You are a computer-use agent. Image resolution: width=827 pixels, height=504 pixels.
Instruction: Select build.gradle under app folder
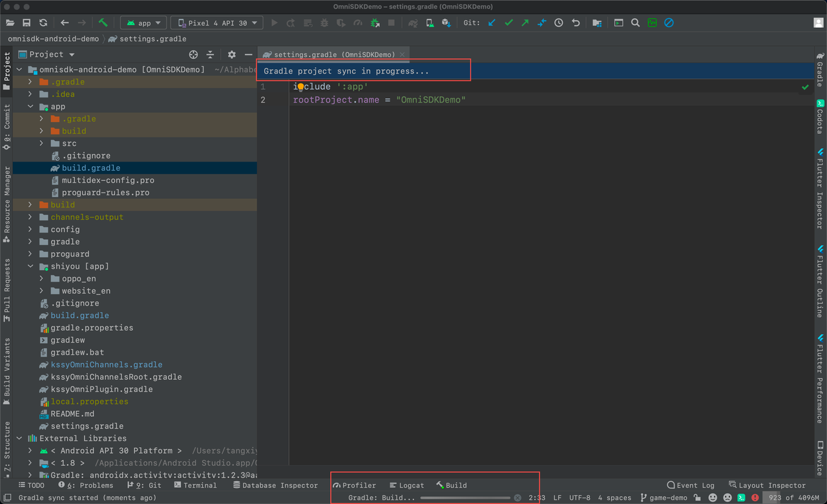click(x=91, y=167)
